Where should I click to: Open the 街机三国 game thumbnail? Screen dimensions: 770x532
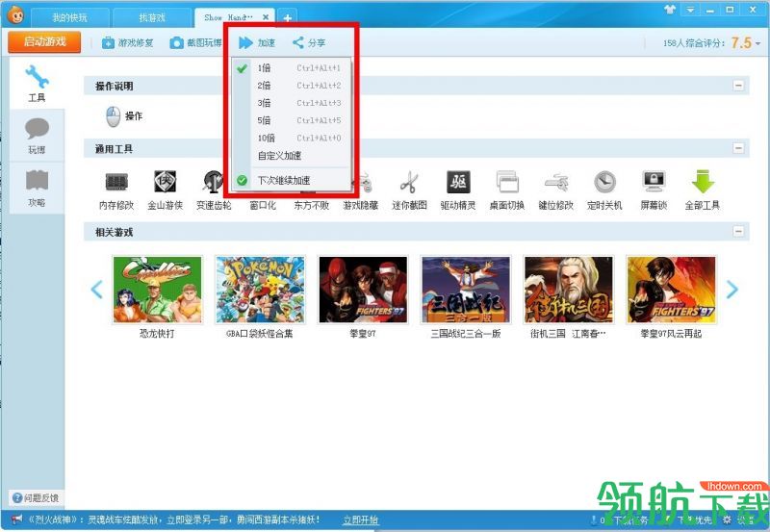click(569, 290)
